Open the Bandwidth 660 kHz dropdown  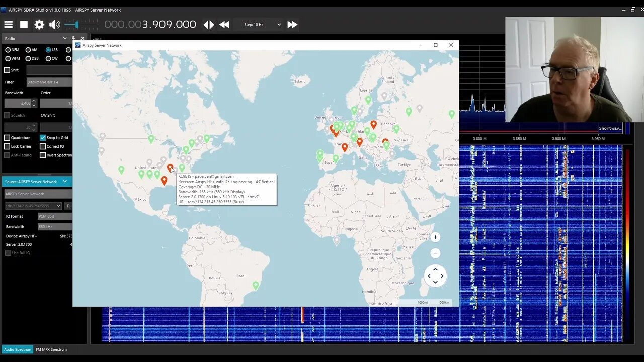55,227
